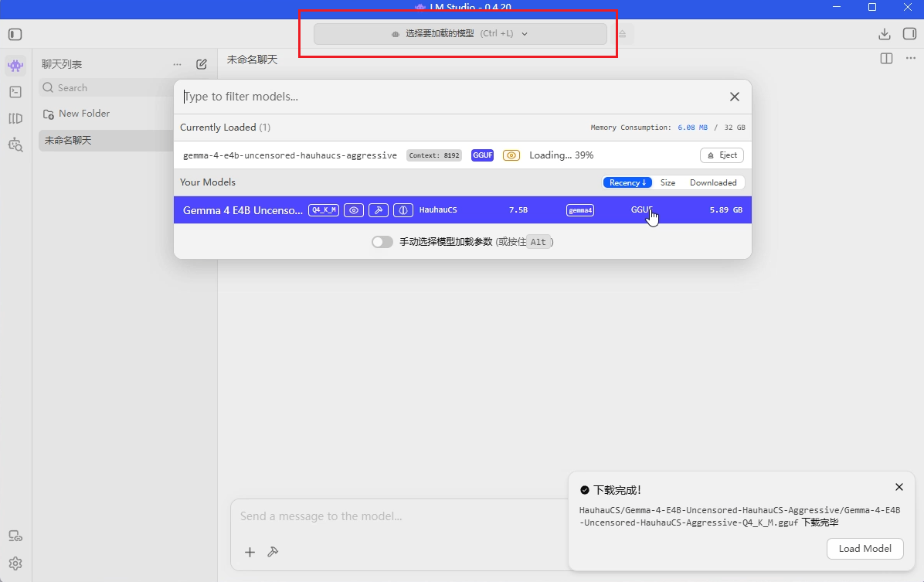Create a new chat with compose icon
Viewport: 924px width, 582px height.
pyautogui.click(x=202, y=63)
